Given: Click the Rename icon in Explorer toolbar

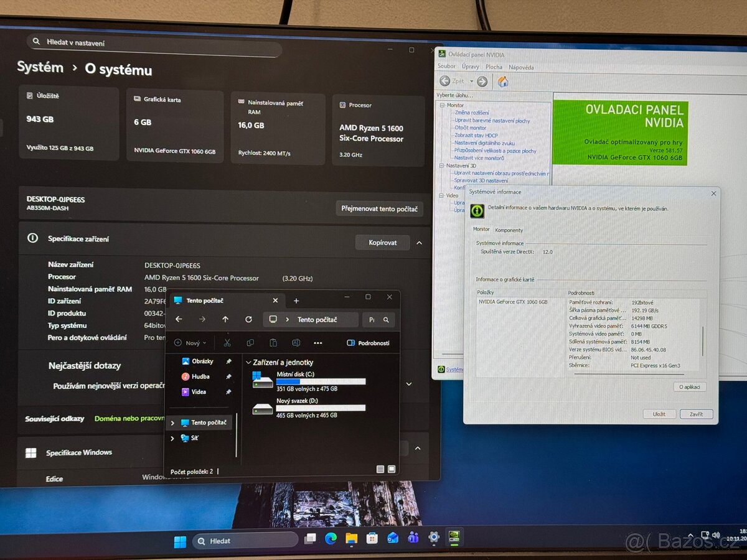Looking at the screenshot, I should pyautogui.click(x=296, y=343).
